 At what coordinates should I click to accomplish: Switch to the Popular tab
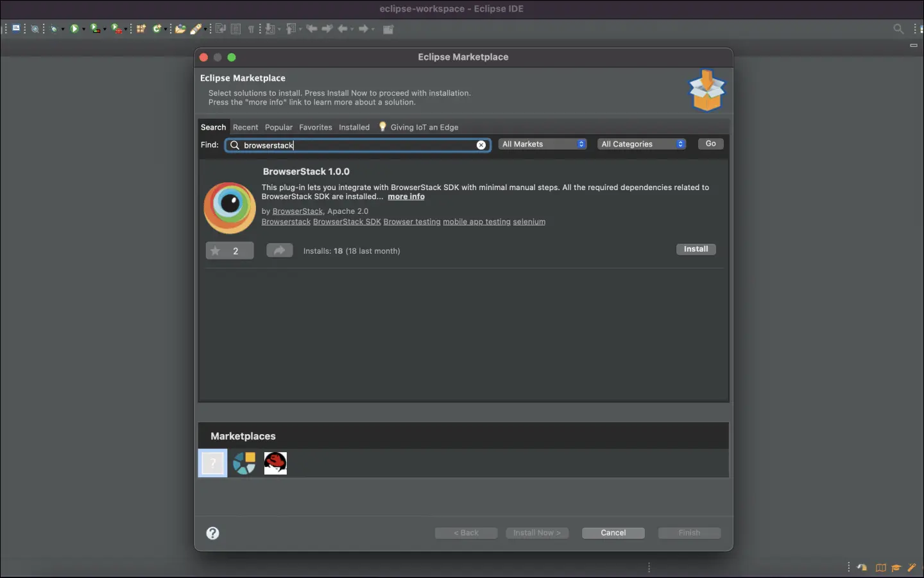coord(278,127)
